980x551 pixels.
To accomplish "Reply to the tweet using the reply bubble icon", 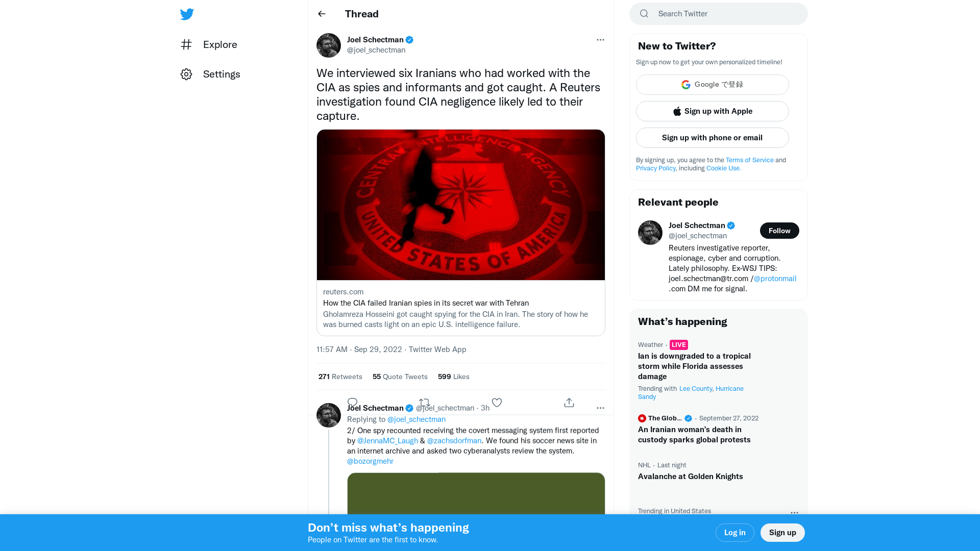I will 352,402.
